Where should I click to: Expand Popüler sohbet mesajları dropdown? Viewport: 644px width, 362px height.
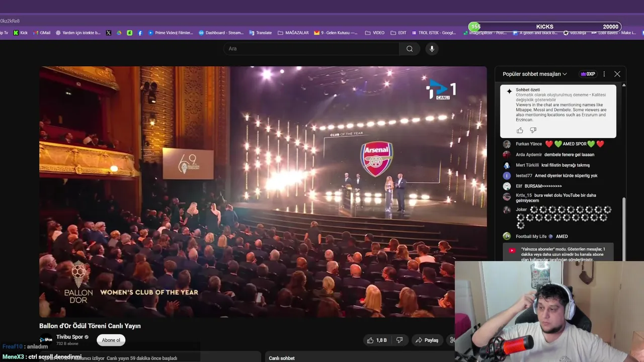(x=535, y=74)
